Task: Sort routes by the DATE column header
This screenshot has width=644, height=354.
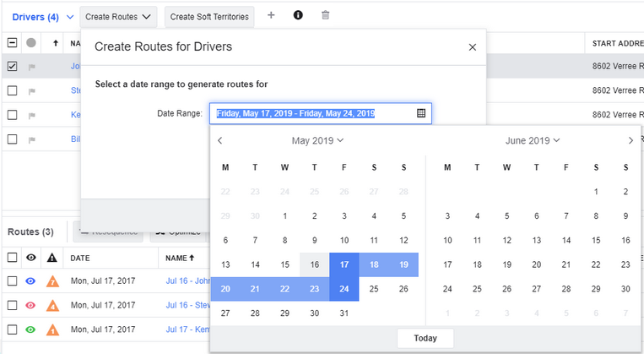Action: pyautogui.click(x=80, y=259)
